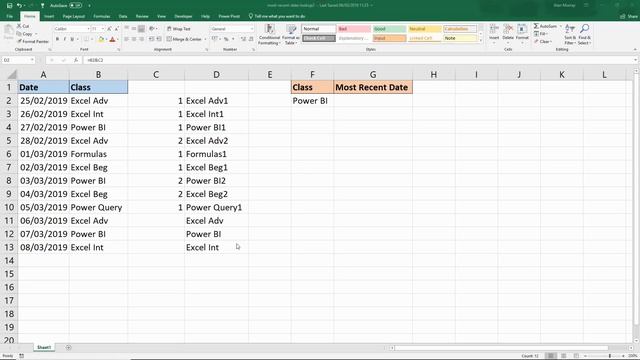
Task: Toggle the AutoSave switch
Action: (x=75, y=6)
